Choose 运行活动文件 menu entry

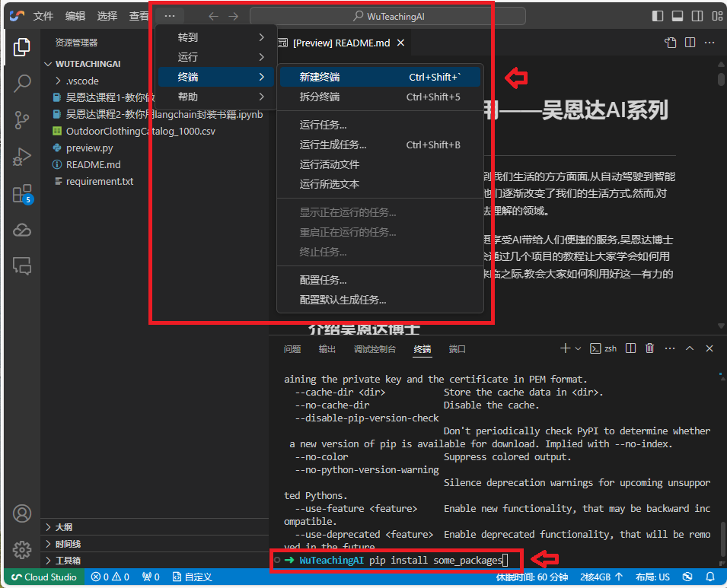point(380,164)
